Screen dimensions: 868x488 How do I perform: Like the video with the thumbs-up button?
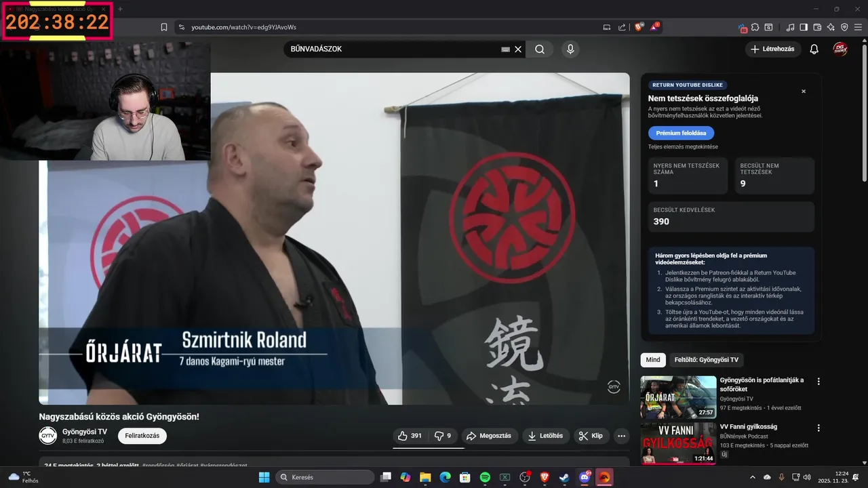point(410,436)
